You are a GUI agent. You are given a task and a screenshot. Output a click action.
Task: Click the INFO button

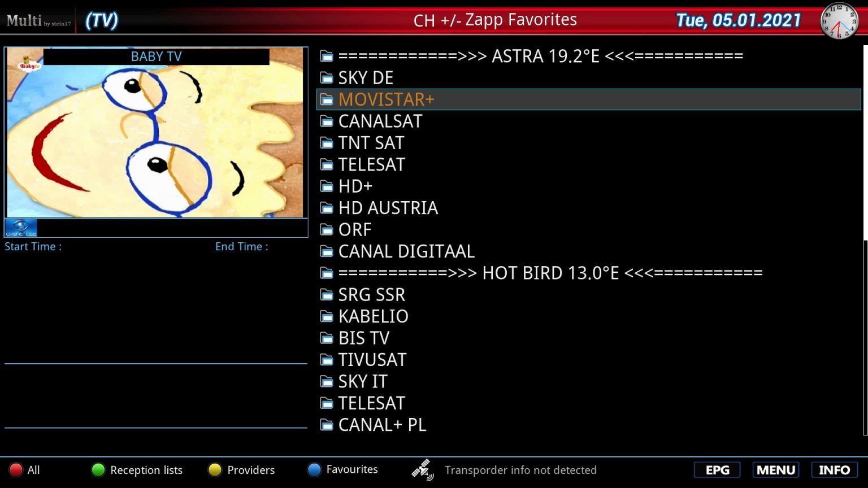(834, 470)
